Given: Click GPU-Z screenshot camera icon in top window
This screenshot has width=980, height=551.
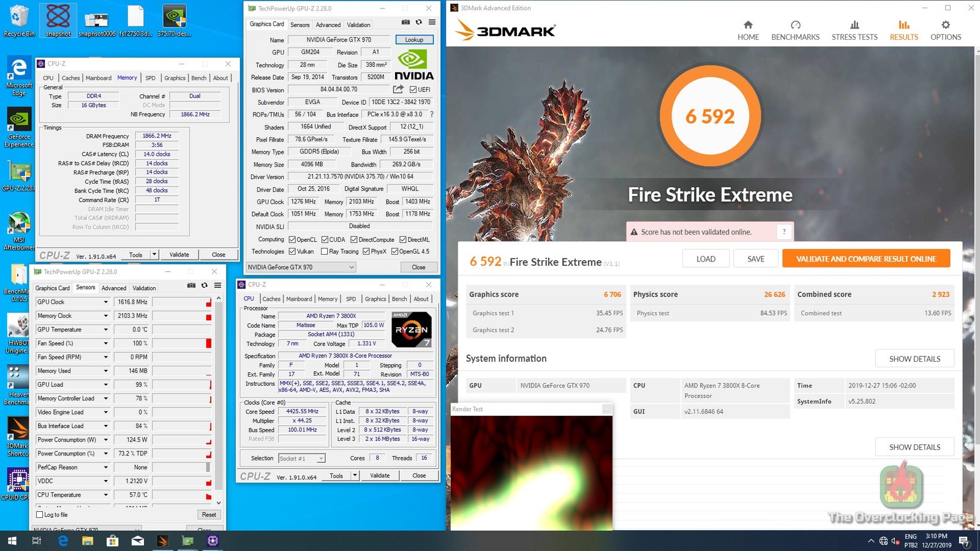Looking at the screenshot, I should tap(405, 22).
